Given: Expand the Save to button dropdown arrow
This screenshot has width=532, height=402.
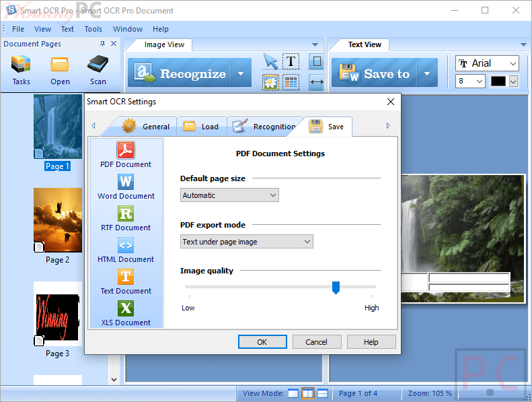Looking at the screenshot, I should 427,73.
